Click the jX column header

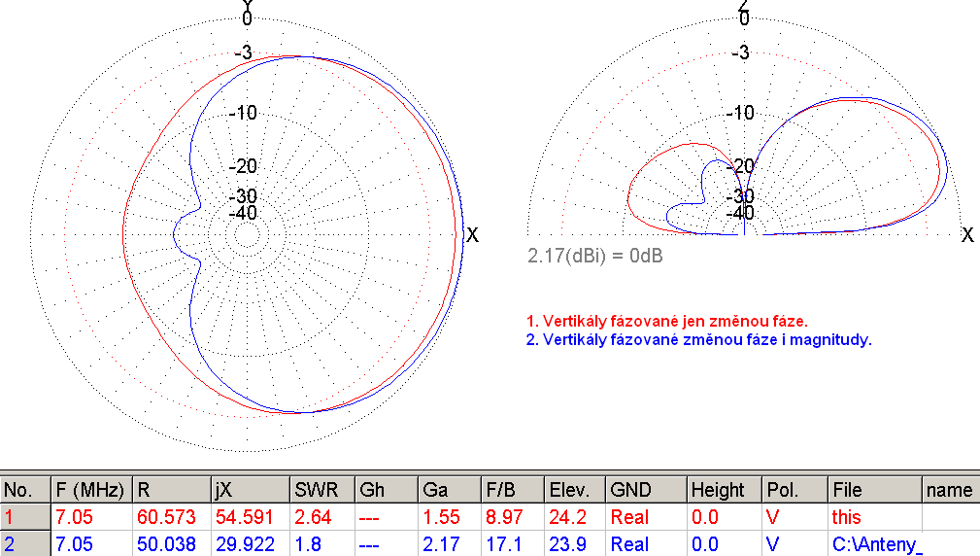coord(250,490)
